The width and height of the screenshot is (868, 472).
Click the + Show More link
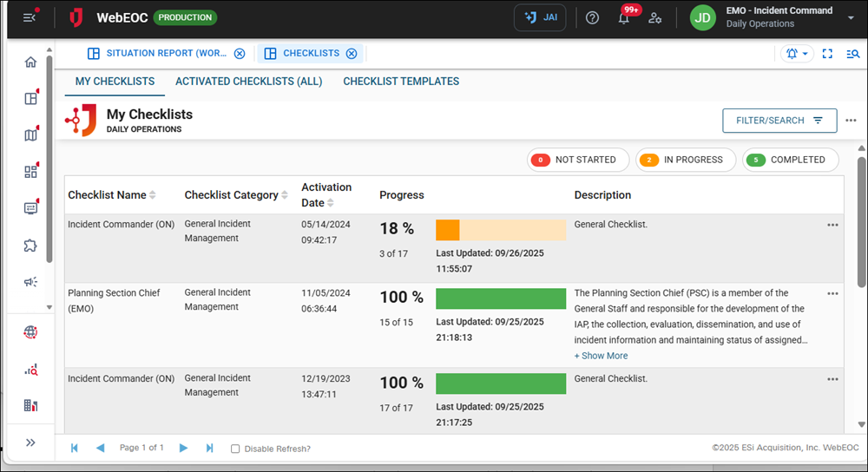601,356
